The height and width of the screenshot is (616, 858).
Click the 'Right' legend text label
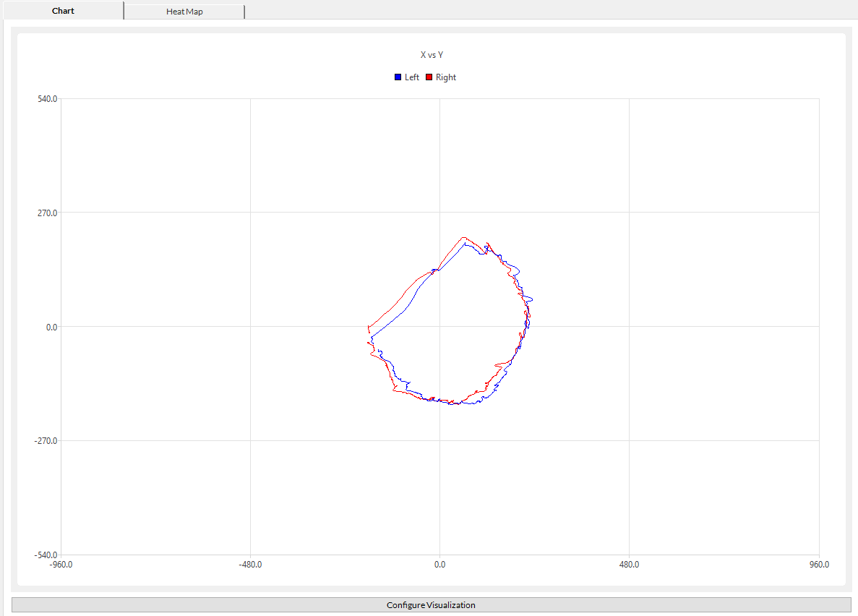point(446,77)
